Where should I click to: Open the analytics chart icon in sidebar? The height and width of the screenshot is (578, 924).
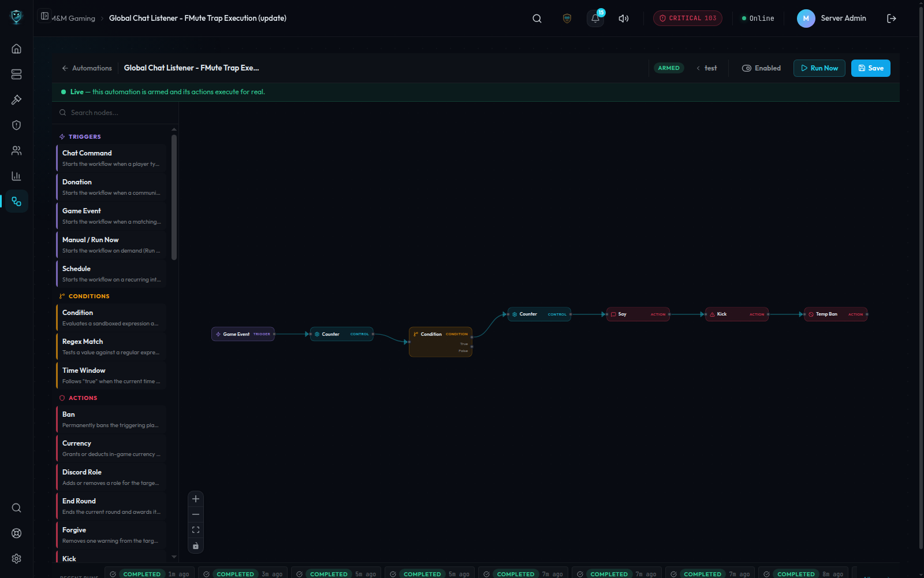pyautogui.click(x=16, y=176)
